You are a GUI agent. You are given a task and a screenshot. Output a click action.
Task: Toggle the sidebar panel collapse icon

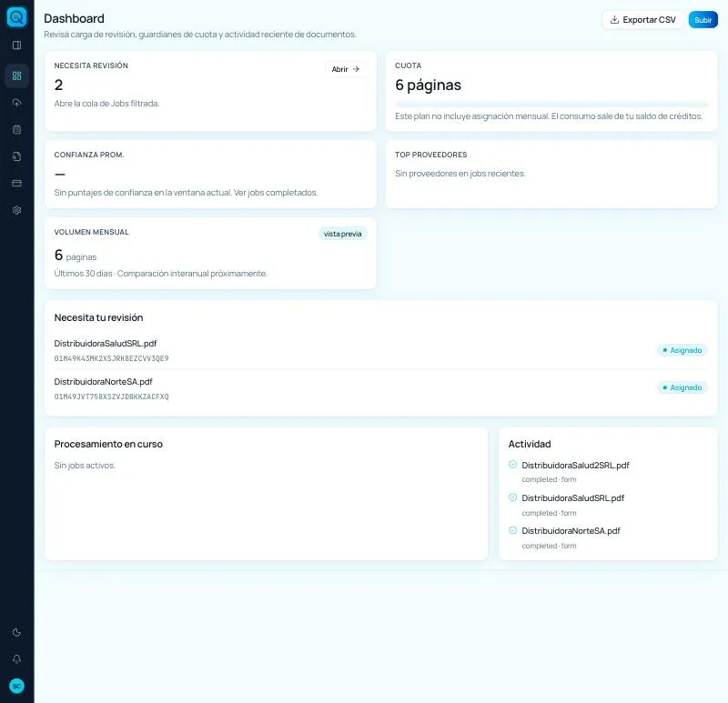pos(16,45)
